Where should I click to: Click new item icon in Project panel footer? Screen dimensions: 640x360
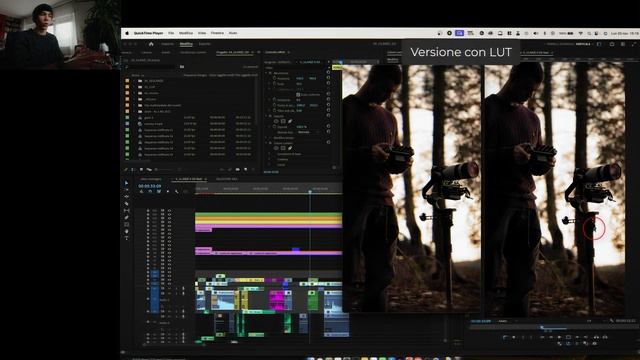tap(245, 169)
